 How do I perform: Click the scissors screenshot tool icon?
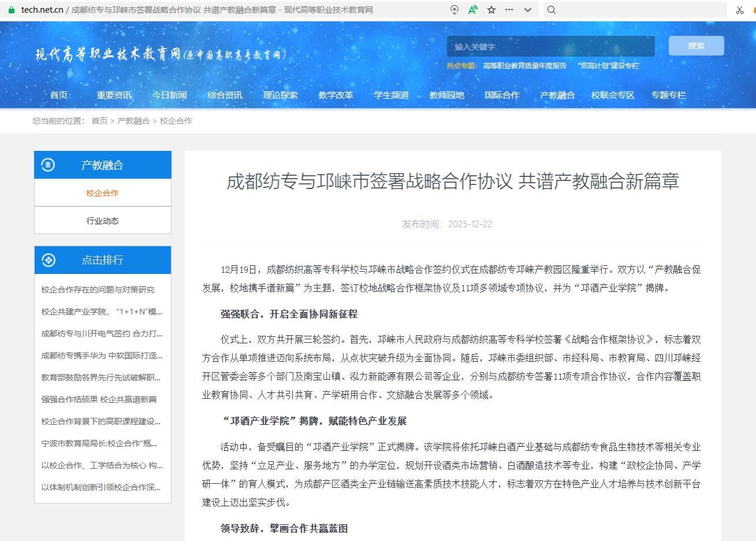(x=739, y=10)
